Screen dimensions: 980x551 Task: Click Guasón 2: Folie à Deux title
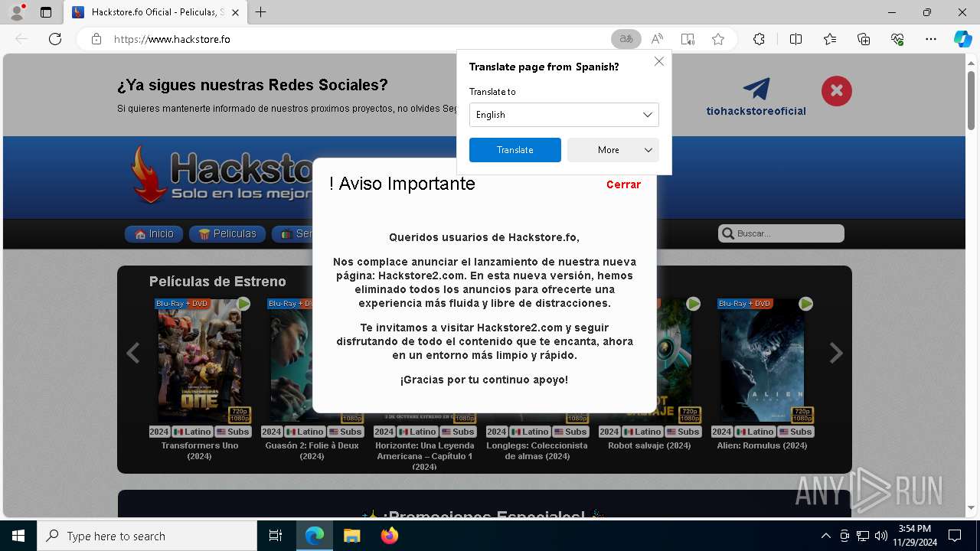[312, 451]
